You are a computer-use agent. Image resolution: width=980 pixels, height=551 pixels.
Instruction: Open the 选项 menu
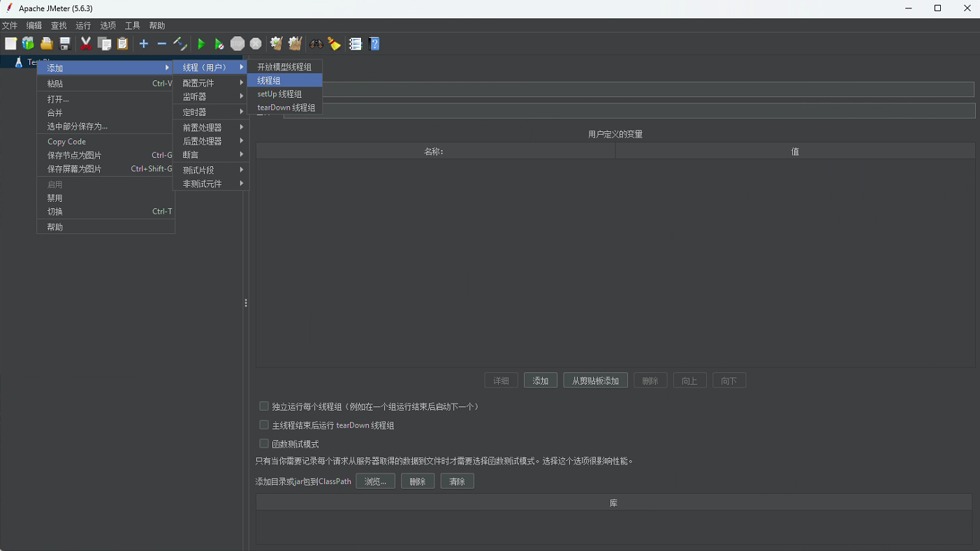tap(108, 25)
